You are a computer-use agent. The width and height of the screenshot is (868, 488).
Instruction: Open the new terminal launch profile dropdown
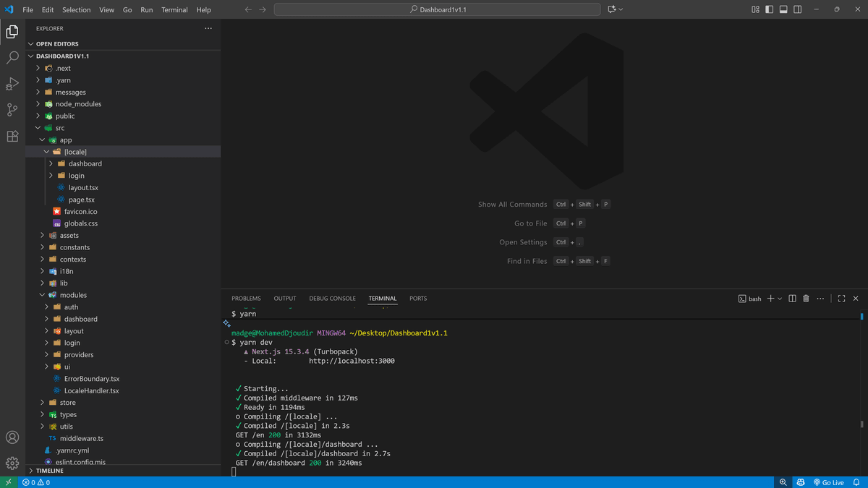pyautogui.click(x=780, y=299)
